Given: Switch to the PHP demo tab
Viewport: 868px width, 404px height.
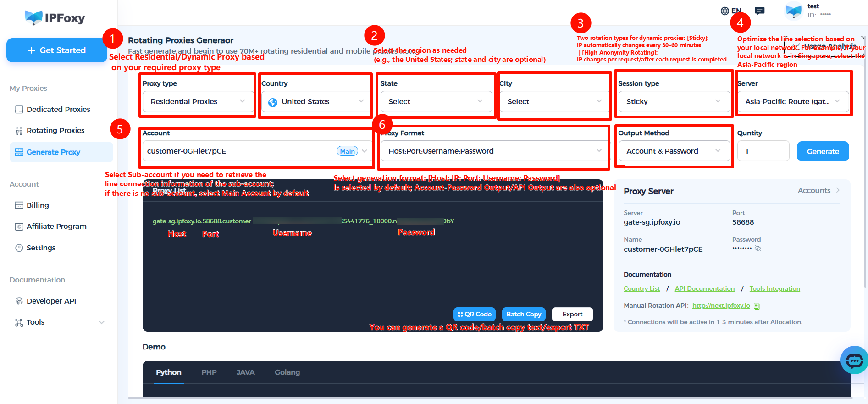Looking at the screenshot, I should pyautogui.click(x=209, y=372).
